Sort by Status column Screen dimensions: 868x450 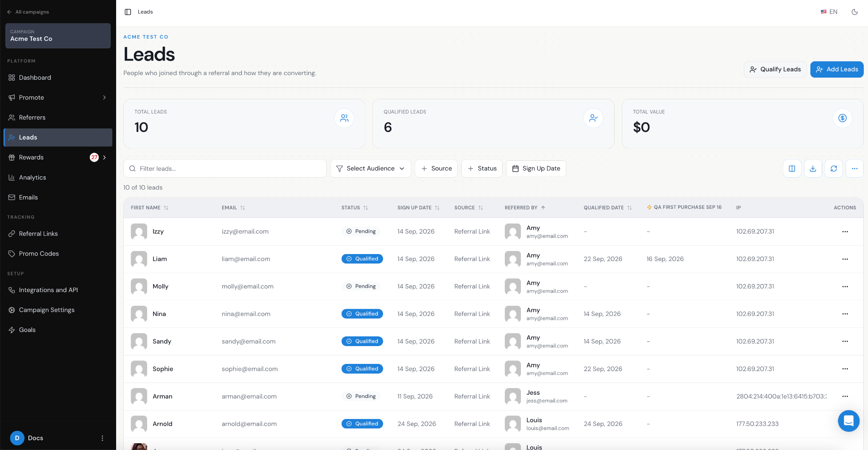355,208
